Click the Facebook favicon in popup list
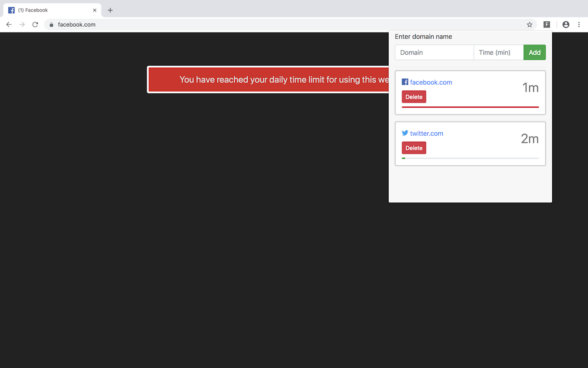Viewport: 588px width, 368px height. coord(405,82)
